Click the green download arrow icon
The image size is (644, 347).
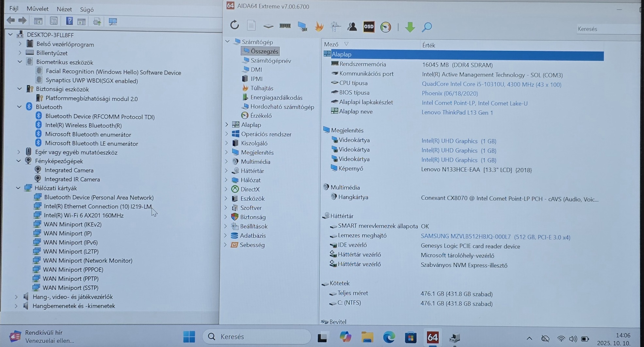410,27
